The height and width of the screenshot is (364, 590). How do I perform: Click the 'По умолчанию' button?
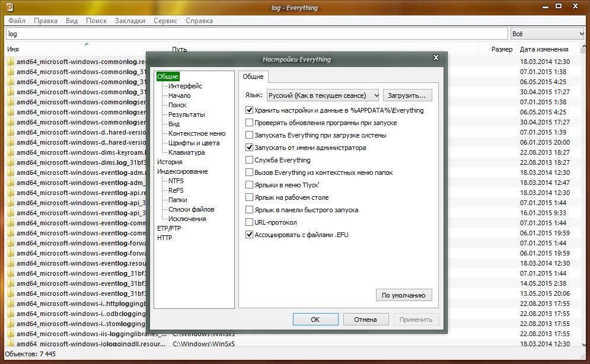pos(404,295)
